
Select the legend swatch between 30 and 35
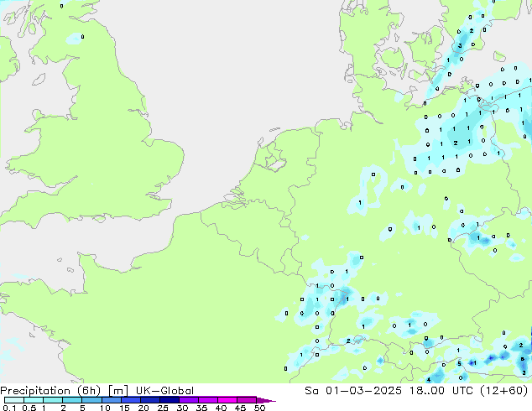pos(188,400)
